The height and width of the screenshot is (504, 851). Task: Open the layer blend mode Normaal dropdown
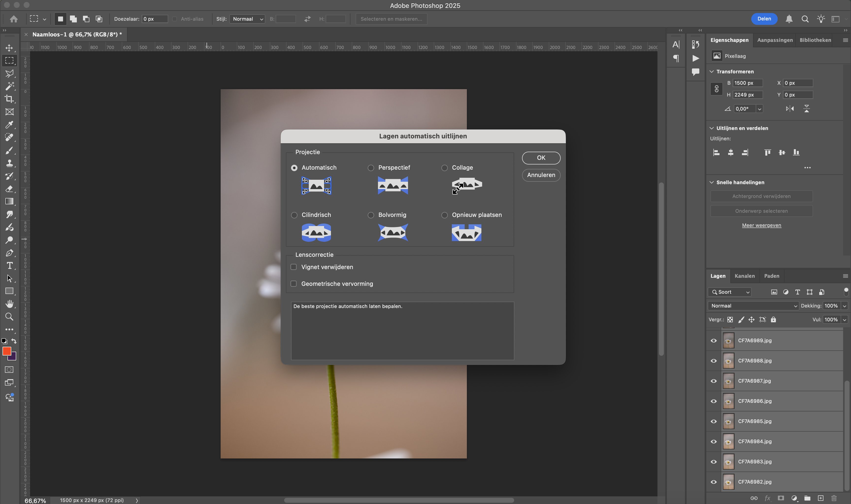[753, 306]
